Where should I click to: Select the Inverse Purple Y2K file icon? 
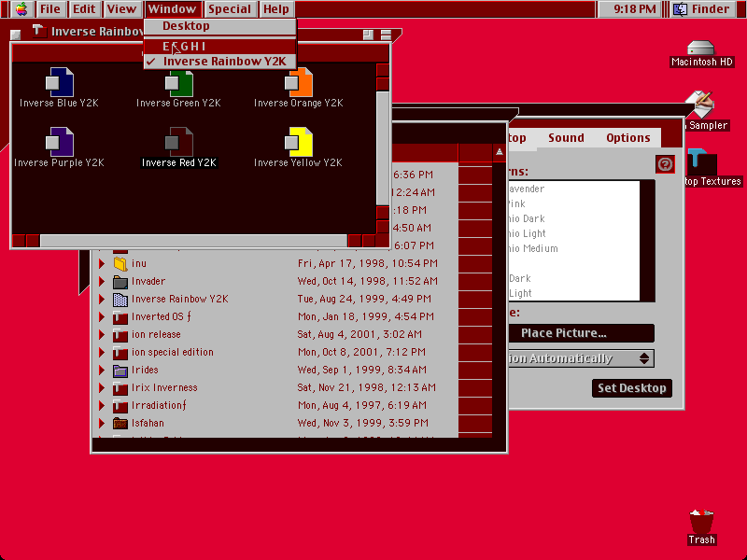(60, 142)
